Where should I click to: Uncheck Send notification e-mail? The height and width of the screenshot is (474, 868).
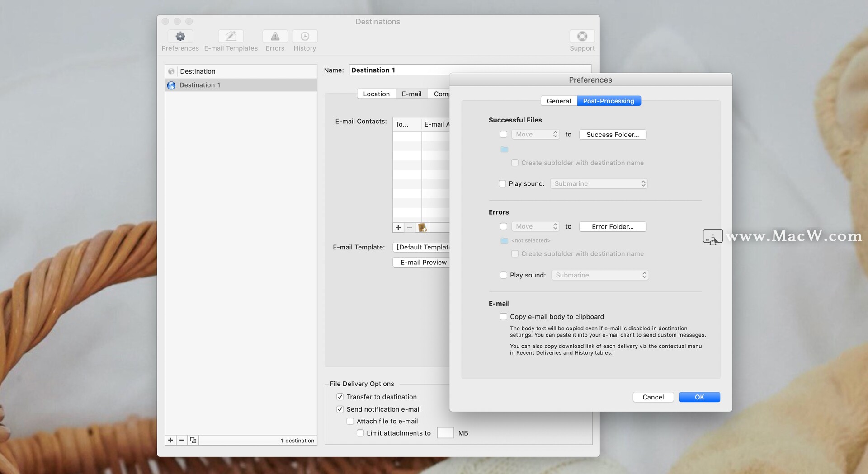click(x=340, y=409)
